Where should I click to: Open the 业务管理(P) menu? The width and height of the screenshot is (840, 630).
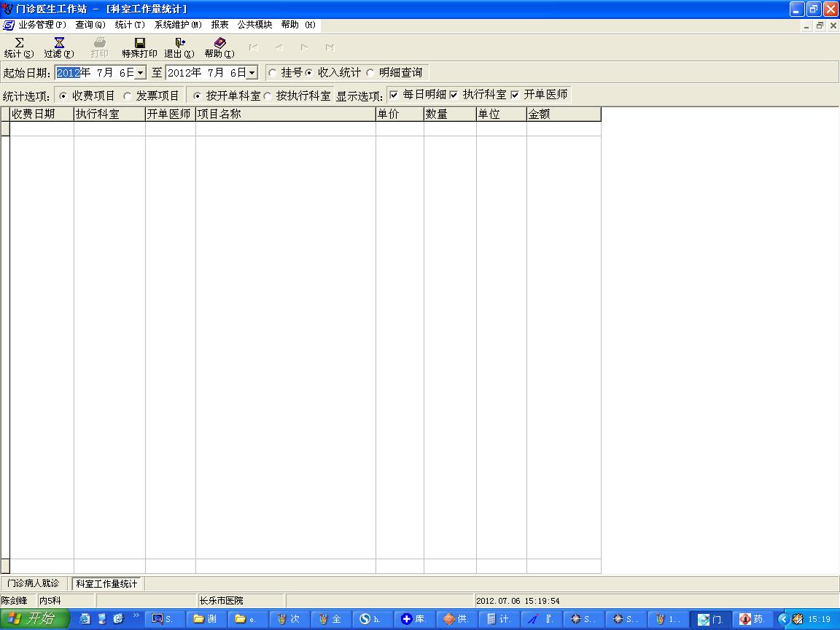(42, 25)
